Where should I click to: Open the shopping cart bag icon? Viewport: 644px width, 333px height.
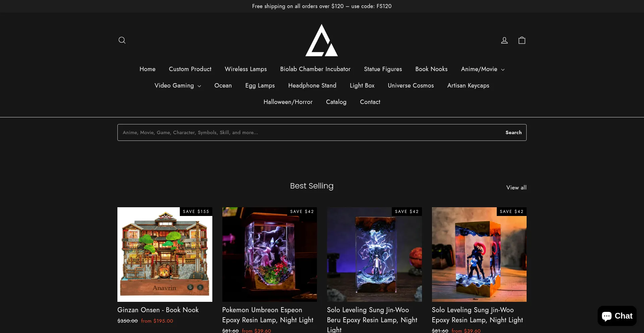click(522, 40)
